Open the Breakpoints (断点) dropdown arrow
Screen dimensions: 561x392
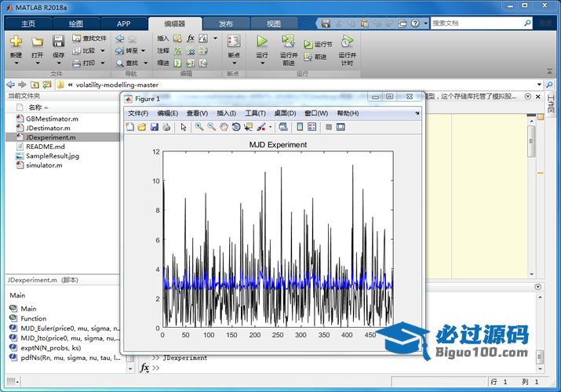click(x=235, y=64)
